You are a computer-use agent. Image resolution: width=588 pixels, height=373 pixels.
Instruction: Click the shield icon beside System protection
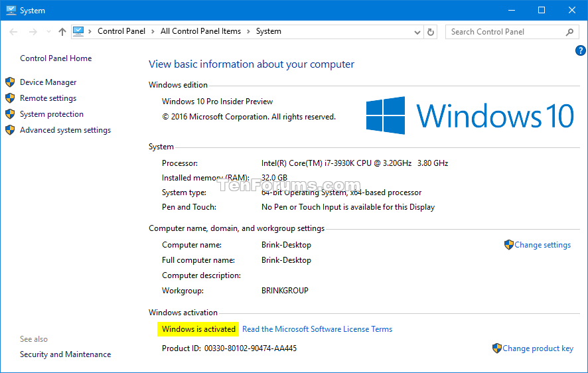[x=10, y=114]
